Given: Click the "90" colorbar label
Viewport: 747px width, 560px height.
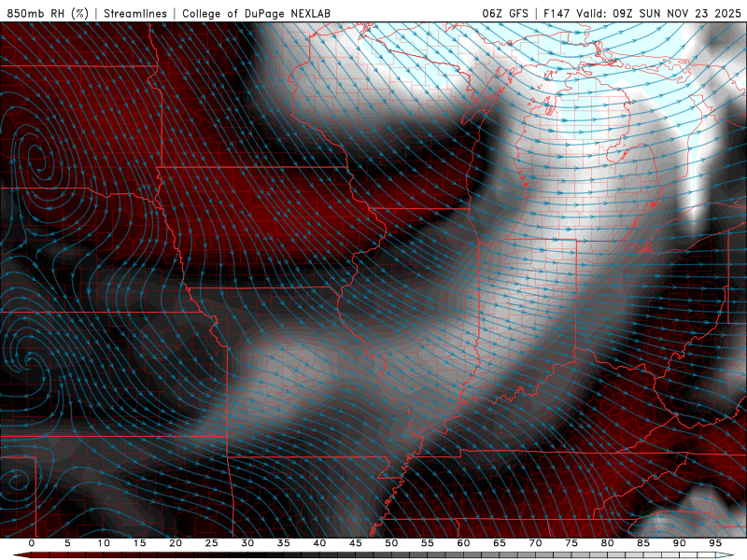Looking at the screenshot, I should 679,543.
